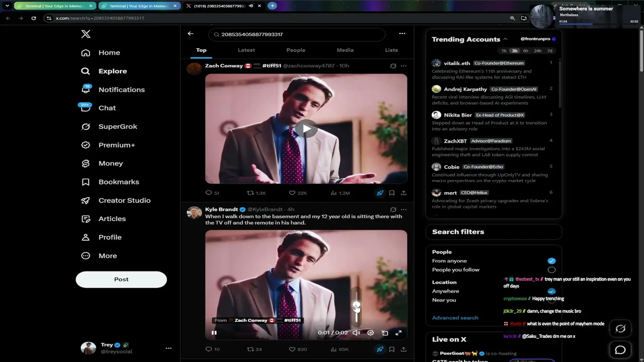Reply to Kyle Brandt post with 10 replies
Screen dimensions: 644x362
pyautogui.click(x=212, y=349)
